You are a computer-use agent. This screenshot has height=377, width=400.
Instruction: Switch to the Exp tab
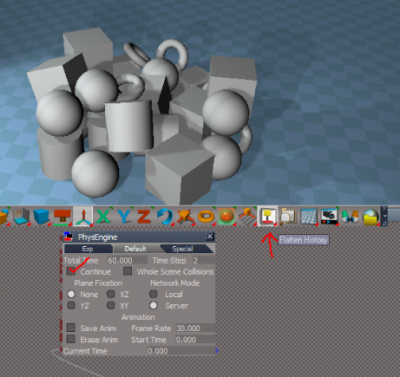click(88, 249)
